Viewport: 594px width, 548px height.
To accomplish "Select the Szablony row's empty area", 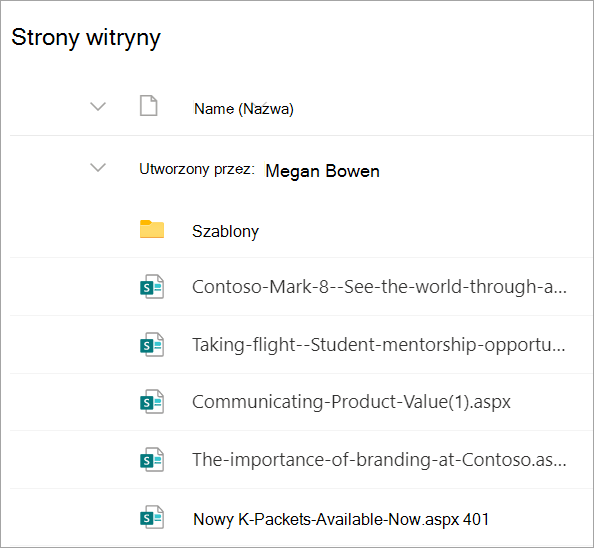I will pos(424,230).
